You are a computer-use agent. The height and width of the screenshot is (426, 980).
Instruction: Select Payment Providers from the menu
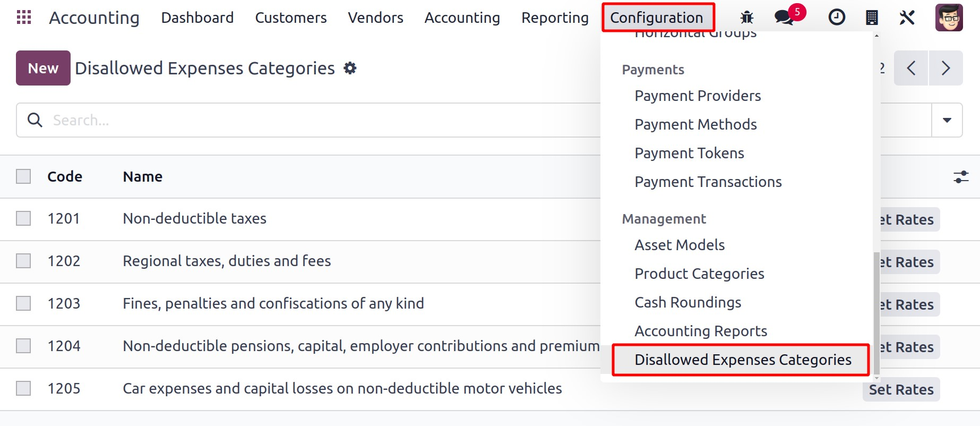click(698, 96)
